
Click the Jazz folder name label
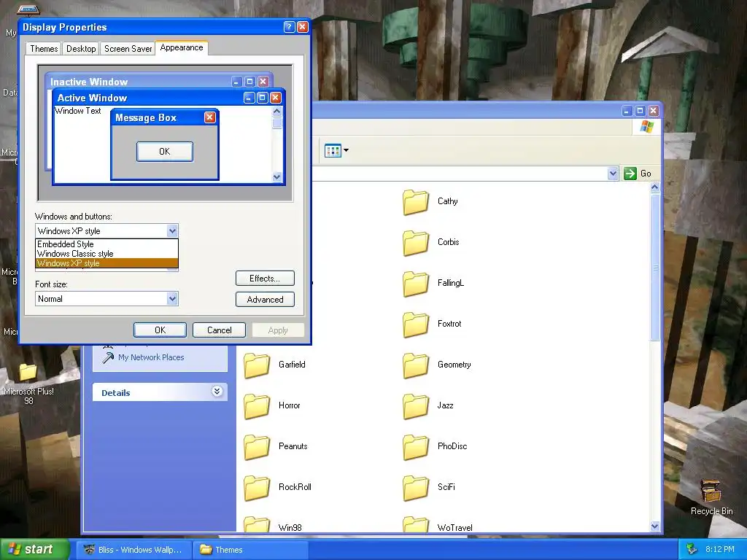446,405
